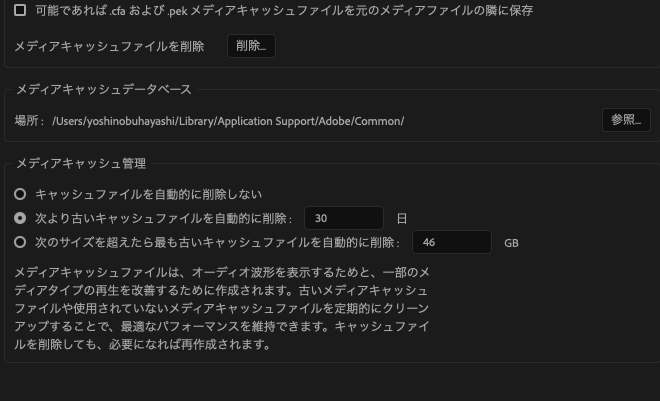Select 'キャッシュファイルを自動的に削除しない' radio option
Image resolution: width=660 pixels, height=401 pixels.
[x=20, y=194]
